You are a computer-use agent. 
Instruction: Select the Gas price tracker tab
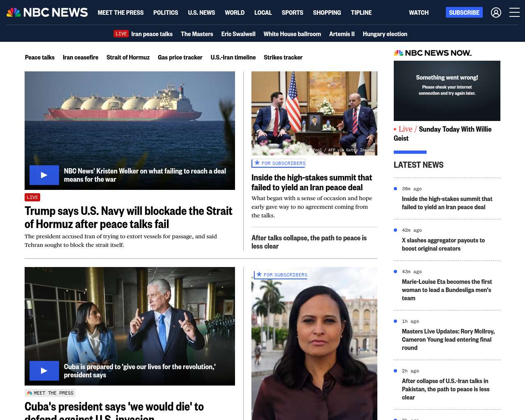[180, 57]
